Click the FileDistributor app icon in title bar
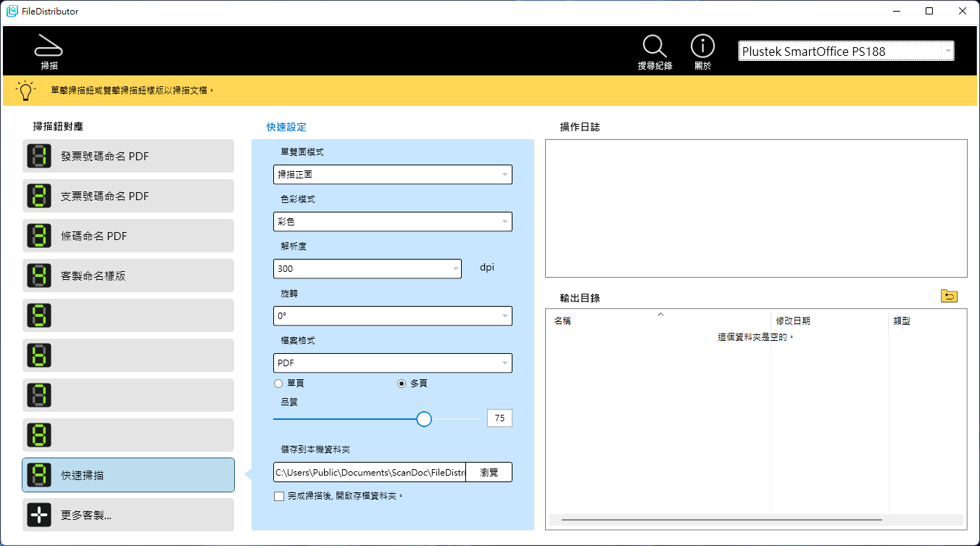The width and height of the screenshot is (980, 546). (x=12, y=12)
